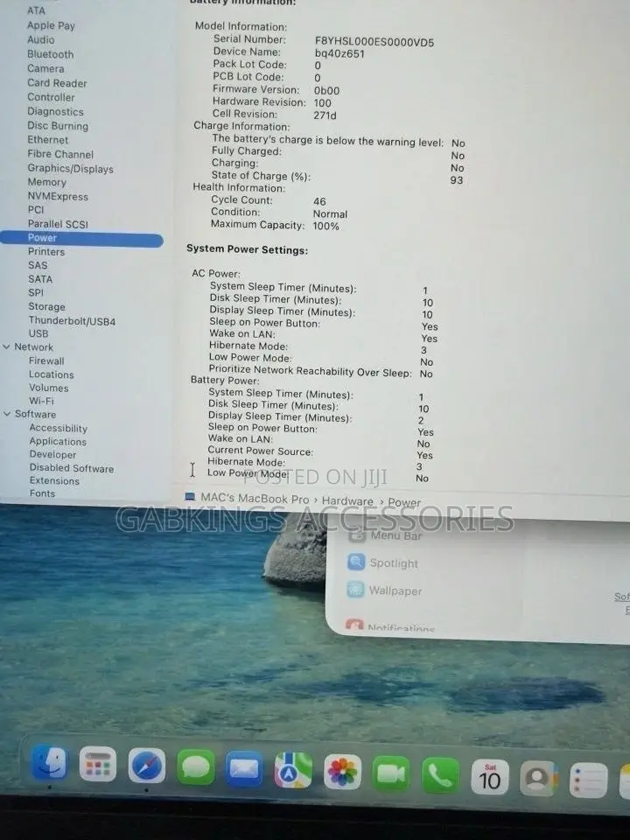Select SAS in the sidebar
This screenshot has height=840, width=630.
[x=38, y=265]
